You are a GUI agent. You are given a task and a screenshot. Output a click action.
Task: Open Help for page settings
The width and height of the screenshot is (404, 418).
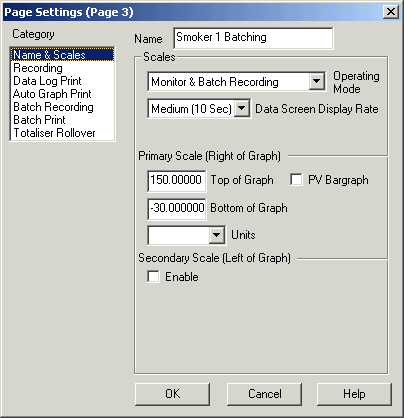pyautogui.click(x=354, y=394)
